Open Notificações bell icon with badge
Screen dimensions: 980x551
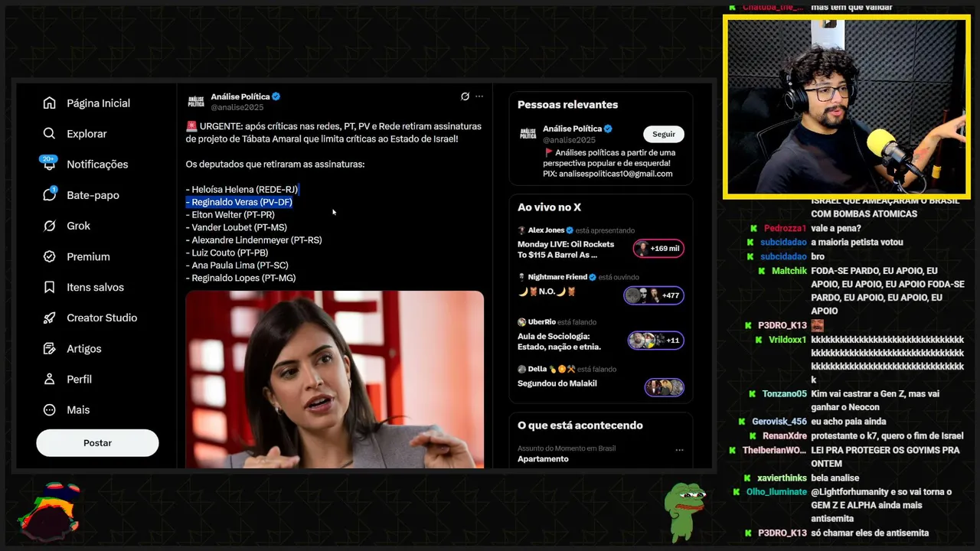(x=50, y=163)
